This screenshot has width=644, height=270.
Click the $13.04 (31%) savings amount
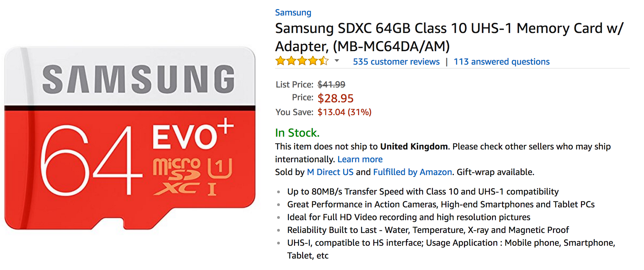[344, 112]
